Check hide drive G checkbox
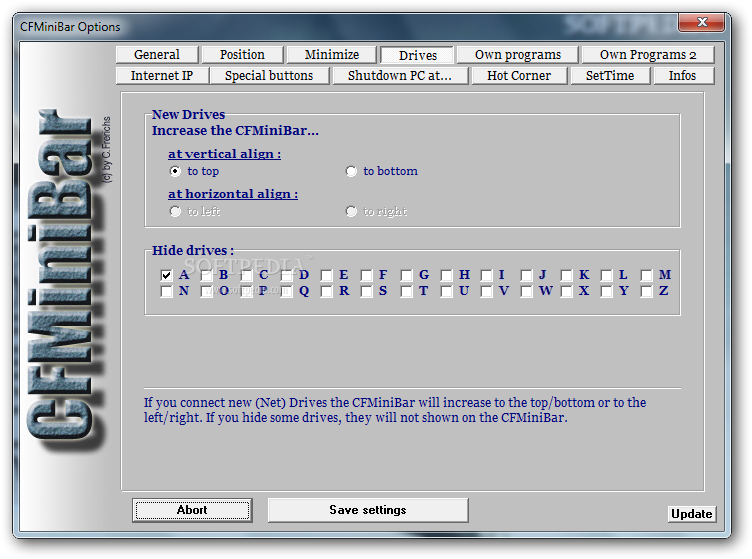Image resolution: width=752 pixels, height=559 pixels. 406,275
